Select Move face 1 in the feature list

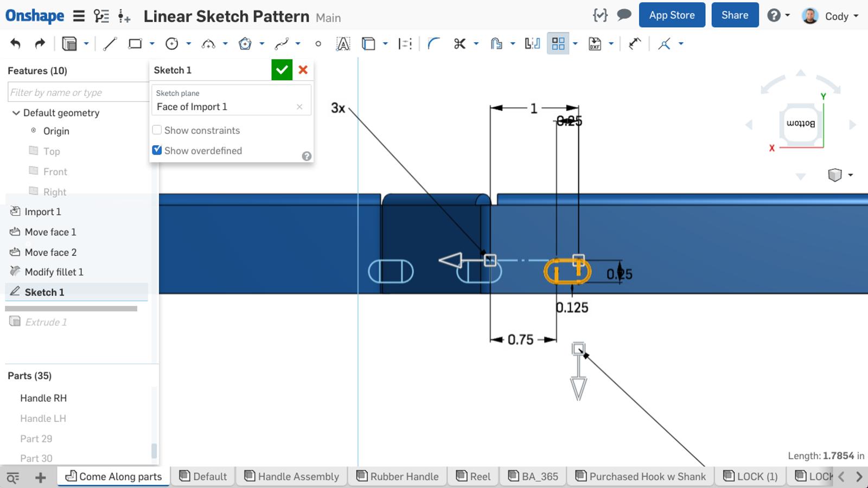(x=50, y=232)
